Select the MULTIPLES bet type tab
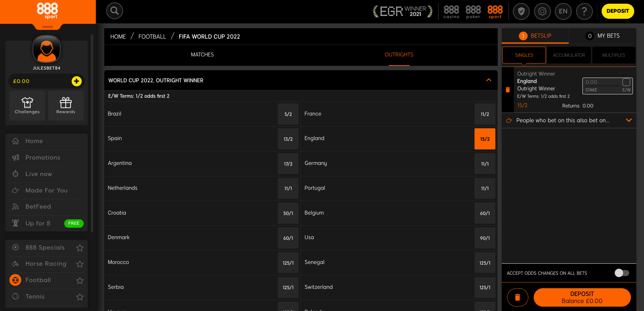 (614, 55)
